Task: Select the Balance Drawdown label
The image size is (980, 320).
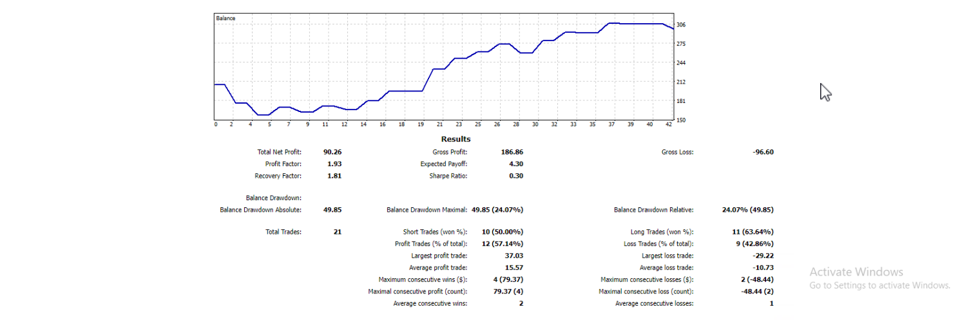Action: [274, 198]
